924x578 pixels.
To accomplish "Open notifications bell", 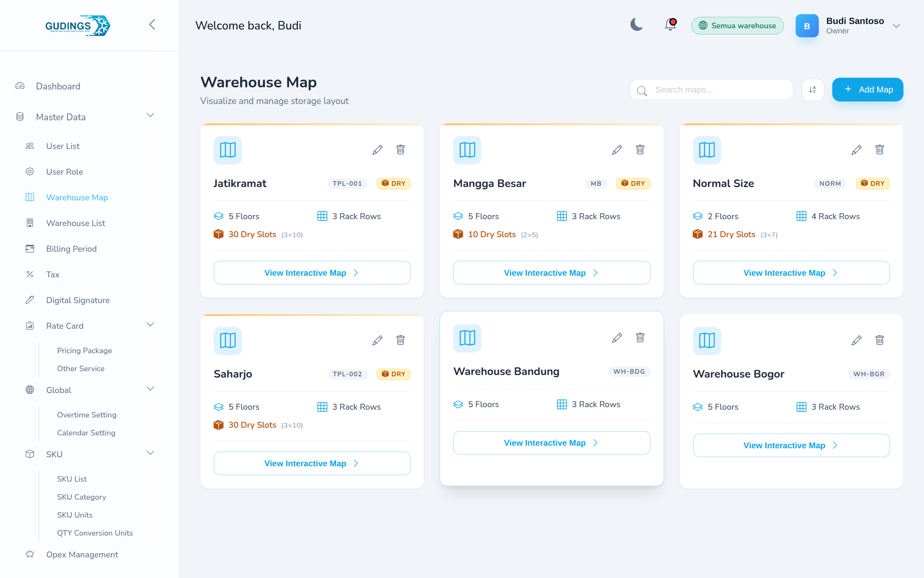I will (x=670, y=25).
